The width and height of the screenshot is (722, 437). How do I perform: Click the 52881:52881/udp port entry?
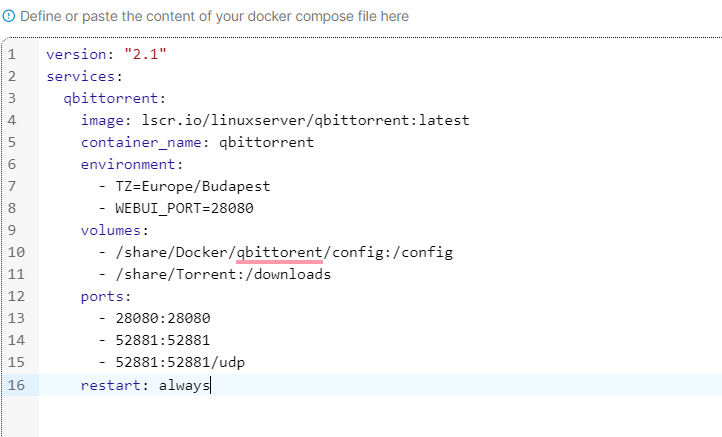180,362
